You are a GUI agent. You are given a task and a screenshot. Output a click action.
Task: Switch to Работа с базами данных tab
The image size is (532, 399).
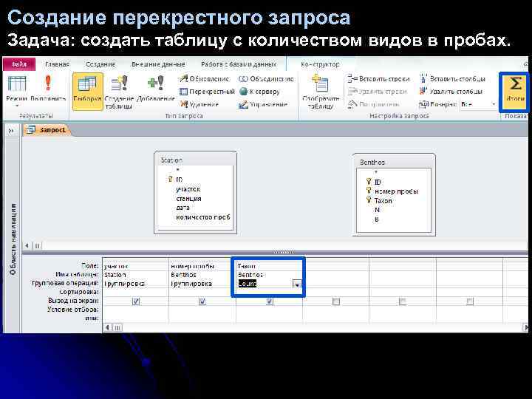[x=239, y=64]
